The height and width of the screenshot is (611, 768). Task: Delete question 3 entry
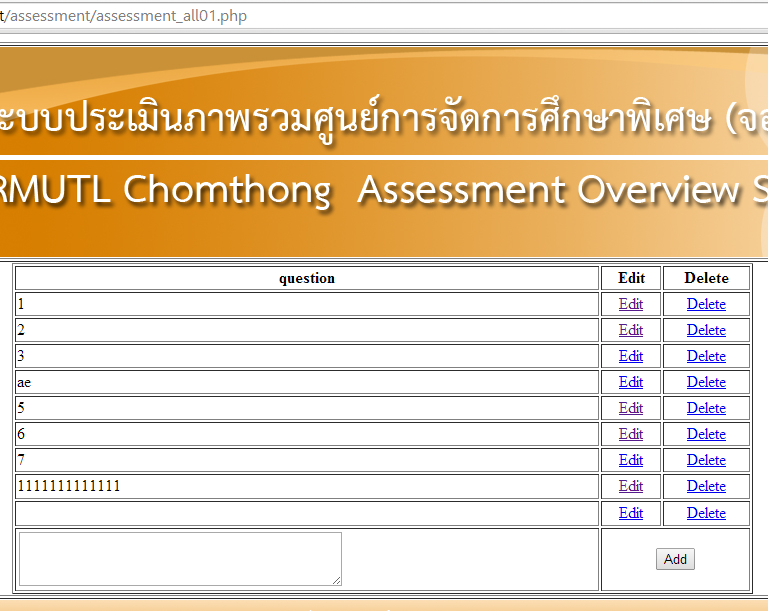pyautogui.click(x=706, y=356)
